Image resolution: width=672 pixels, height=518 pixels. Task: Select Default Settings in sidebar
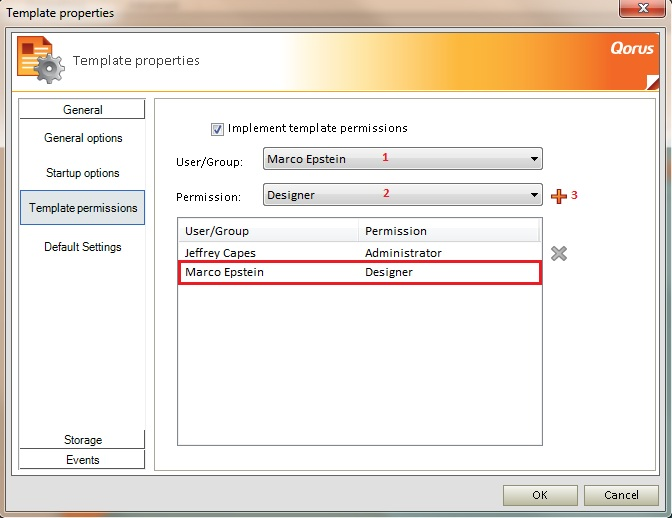83,247
